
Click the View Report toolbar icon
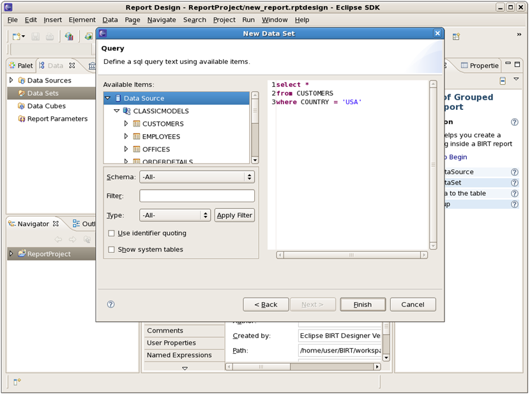point(69,36)
